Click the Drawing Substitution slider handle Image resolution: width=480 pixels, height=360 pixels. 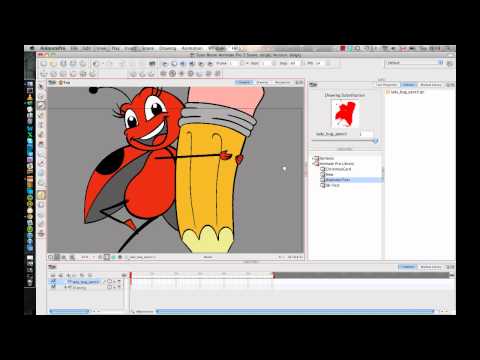click(375, 141)
